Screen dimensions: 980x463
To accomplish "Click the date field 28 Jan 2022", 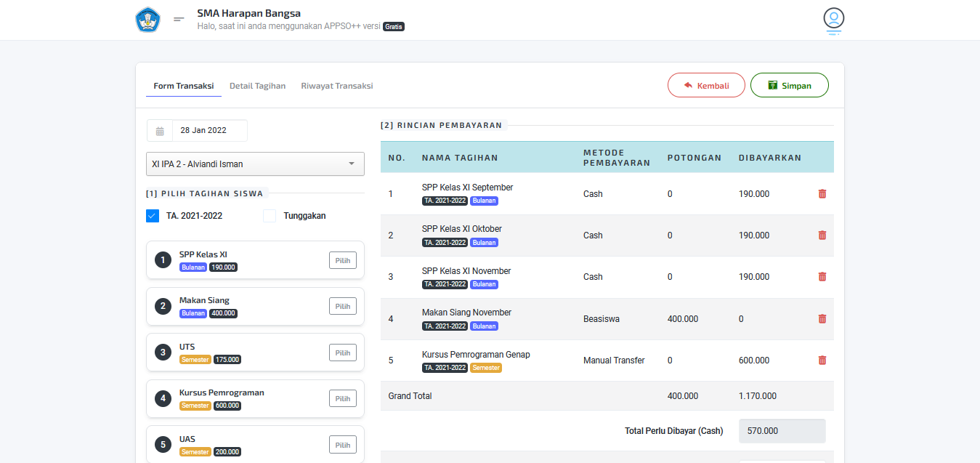I will point(209,131).
